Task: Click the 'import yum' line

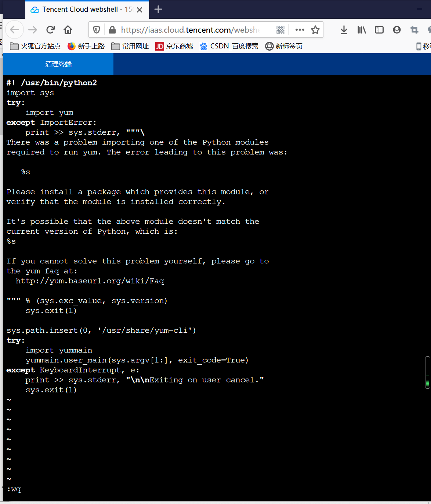Action: pos(50,113)
